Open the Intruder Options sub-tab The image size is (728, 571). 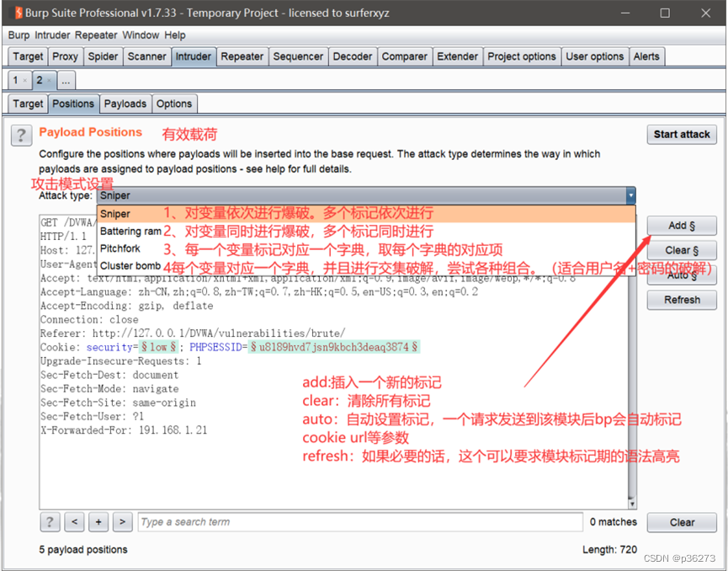174,104
